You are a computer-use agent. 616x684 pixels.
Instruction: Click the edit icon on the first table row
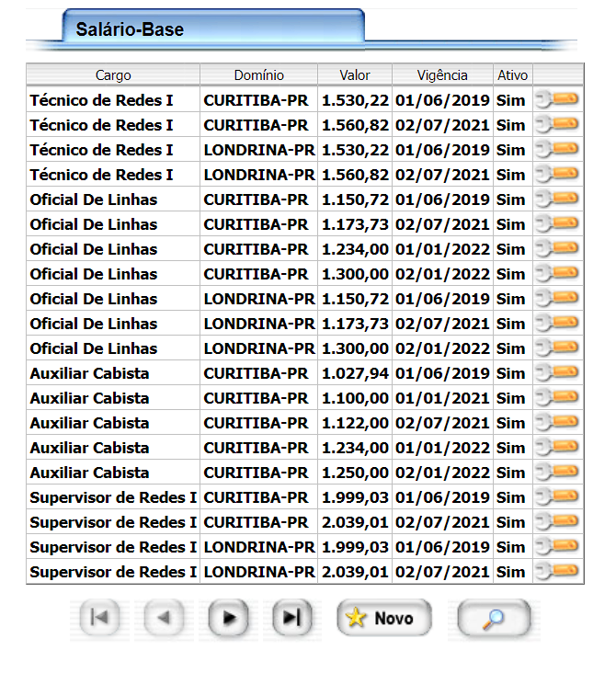[557, 100]
